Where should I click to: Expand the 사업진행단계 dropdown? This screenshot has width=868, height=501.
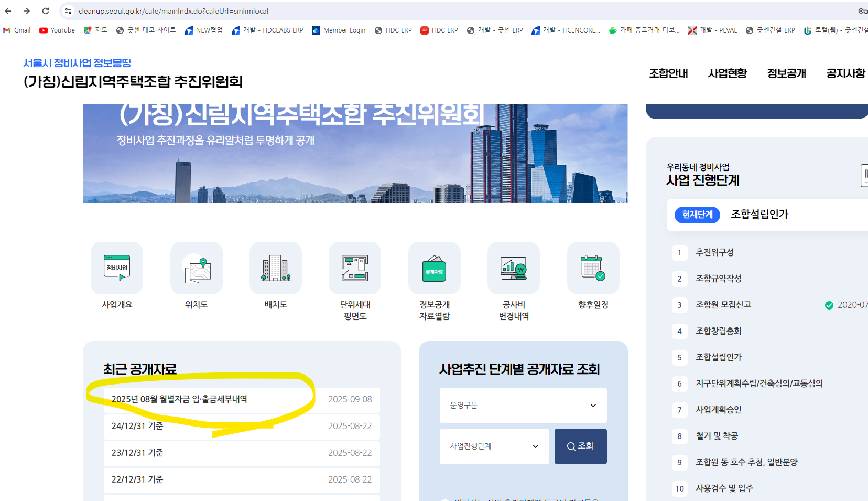494,446
